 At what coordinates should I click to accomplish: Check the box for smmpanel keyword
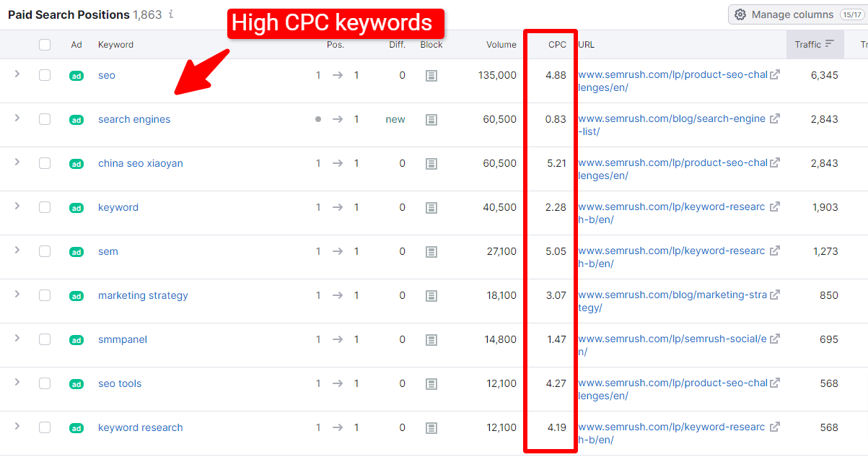coord(45,339)
